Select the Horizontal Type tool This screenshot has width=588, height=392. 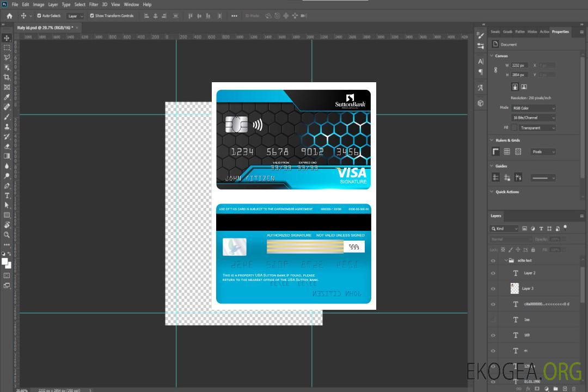pos(7,195)
